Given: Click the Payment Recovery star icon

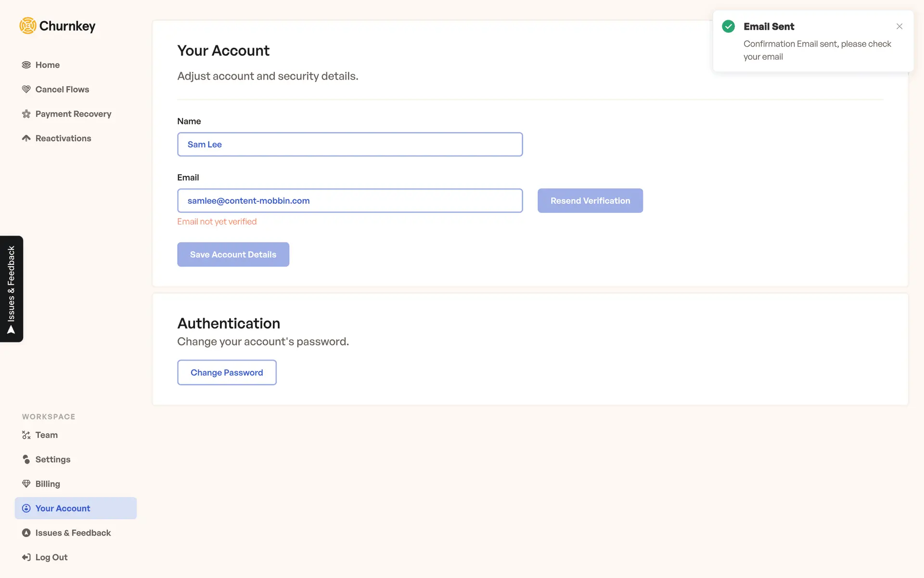Looking at the screenshot, I should click(x=26, y=114).
